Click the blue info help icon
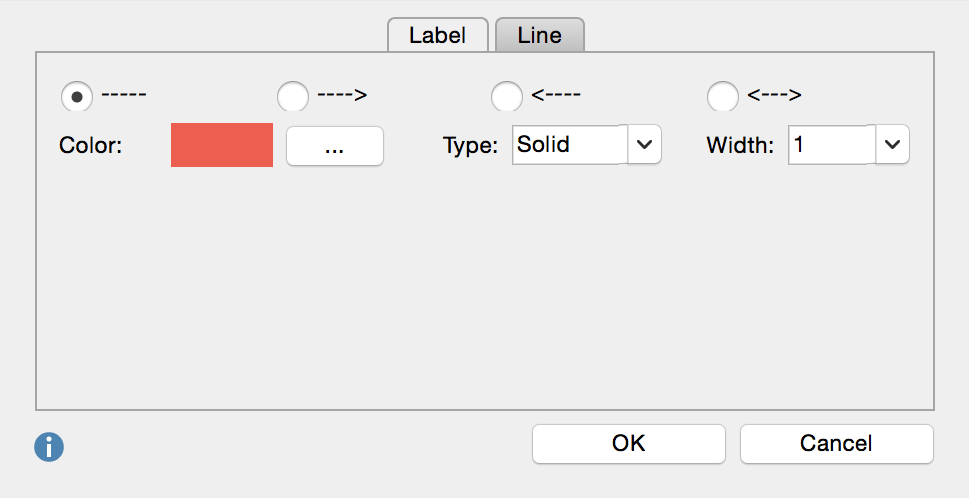 [x=48, y=447]
